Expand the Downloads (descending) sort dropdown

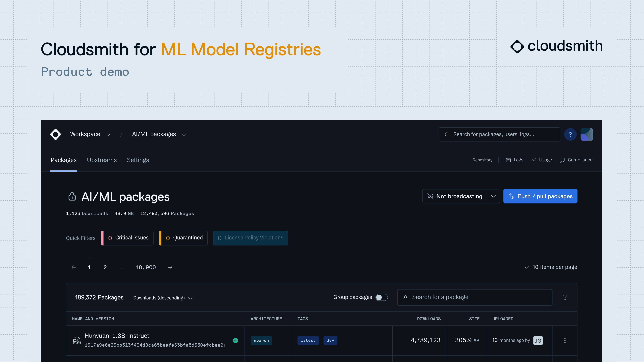coord(163,298)
